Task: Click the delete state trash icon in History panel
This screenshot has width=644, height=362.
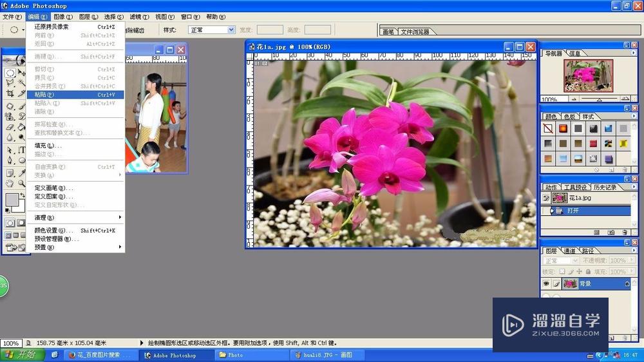Action: [625, 232]
